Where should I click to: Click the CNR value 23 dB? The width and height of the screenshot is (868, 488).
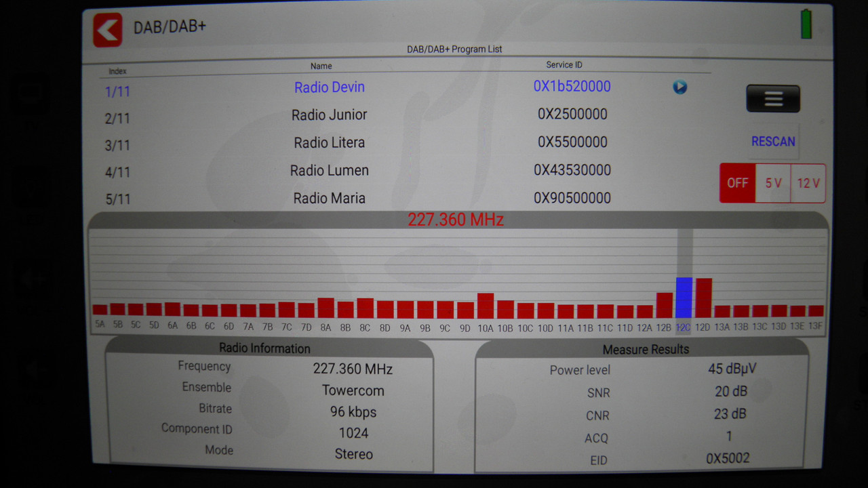coord(731,414)
